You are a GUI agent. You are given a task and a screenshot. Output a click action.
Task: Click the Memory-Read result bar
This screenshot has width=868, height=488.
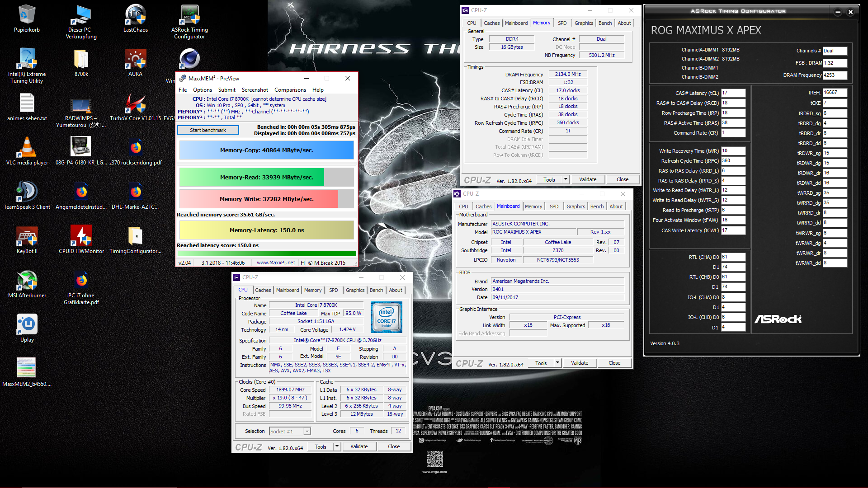[267, 177]
